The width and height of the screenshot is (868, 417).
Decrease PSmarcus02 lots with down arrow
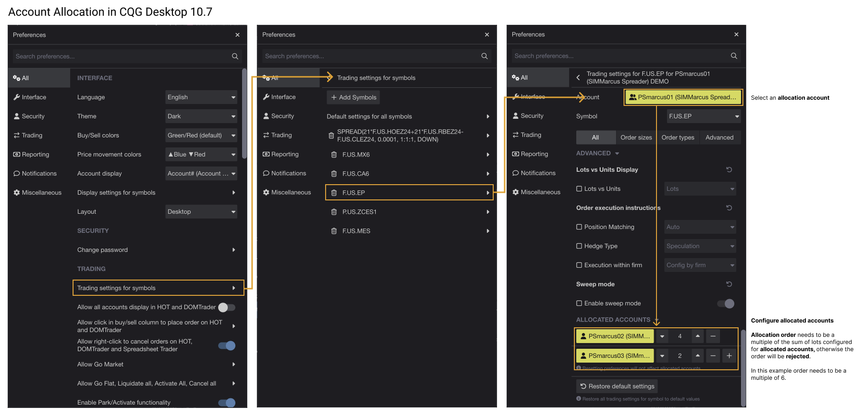[x=662, y=336]
